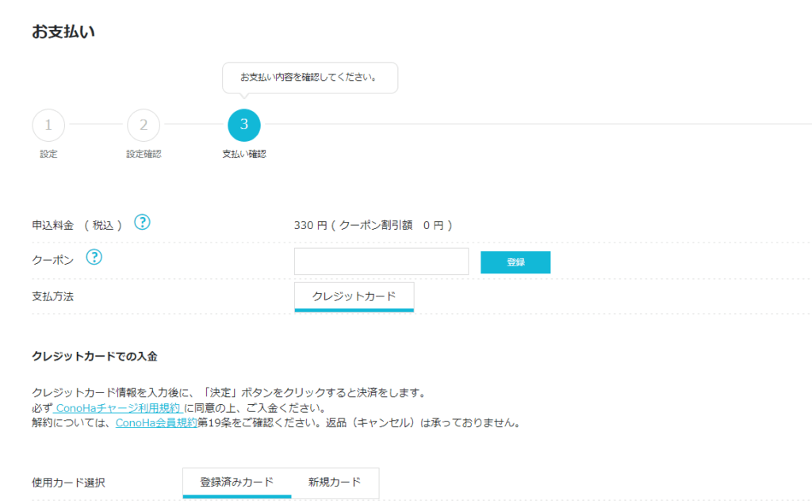Click the step 1 circle indicator
Screen dimensions: 812x504
pos(48,124)
